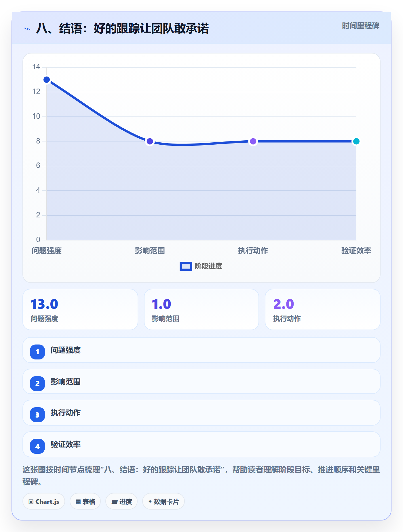Click the y-axis tick label 6
The width and height of the screenshot is (403, 532).
(38, 166)
